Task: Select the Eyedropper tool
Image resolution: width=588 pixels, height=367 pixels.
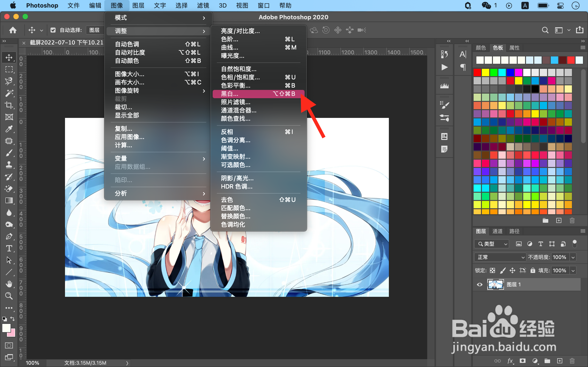Action: (x=9, y=129)
